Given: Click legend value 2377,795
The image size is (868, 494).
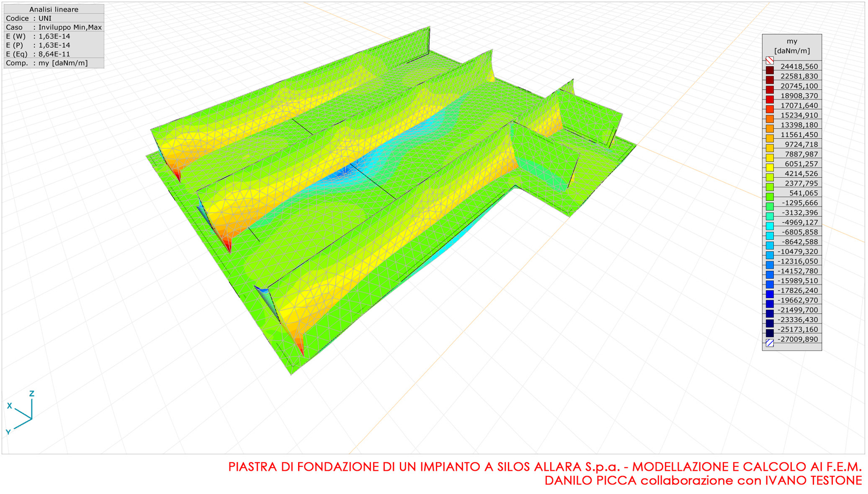Looking at the screenshot, I should click(x=801, y=184).
